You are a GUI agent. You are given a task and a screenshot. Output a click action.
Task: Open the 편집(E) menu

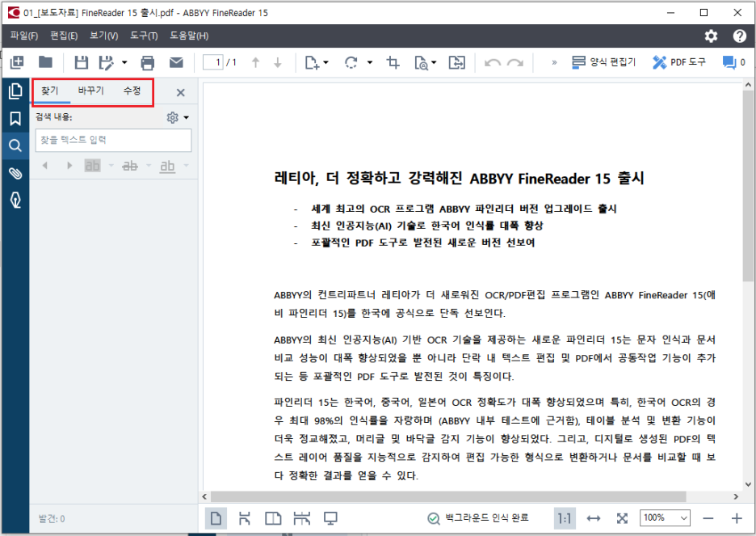tap(64, 36)
